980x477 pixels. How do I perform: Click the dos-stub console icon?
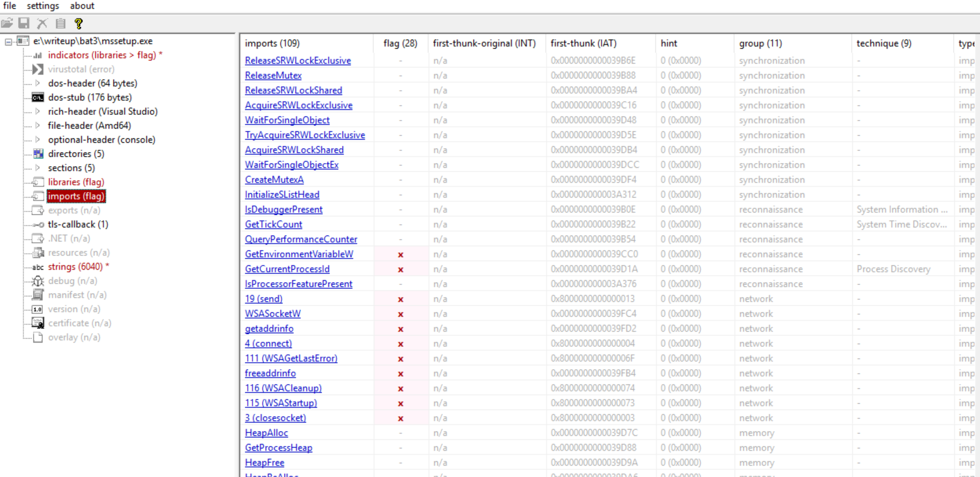click(x=38, y=97)
